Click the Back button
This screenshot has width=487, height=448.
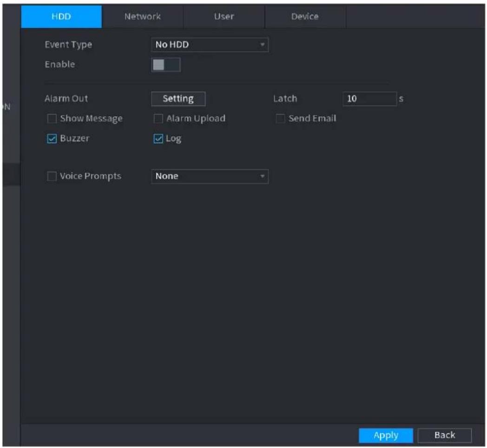[444, 435]
